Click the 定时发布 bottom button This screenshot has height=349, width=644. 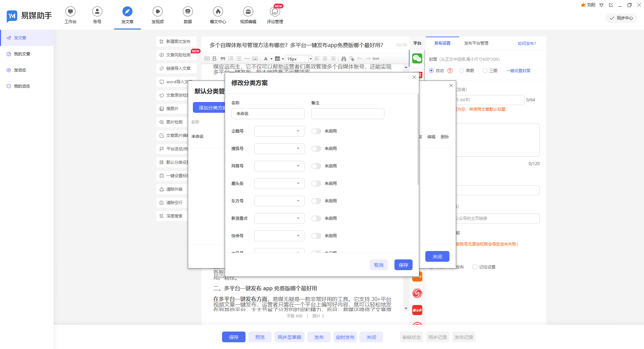(345, 337)
